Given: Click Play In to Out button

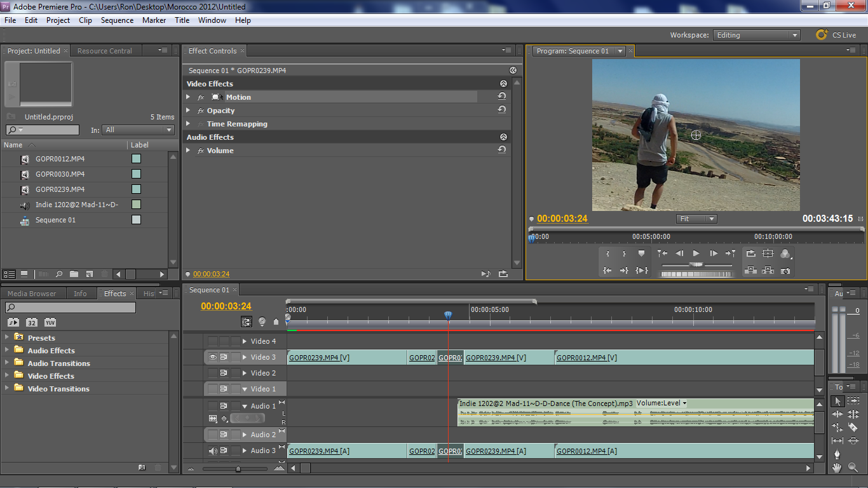Looking at the screenshot, I should (642, 270).
